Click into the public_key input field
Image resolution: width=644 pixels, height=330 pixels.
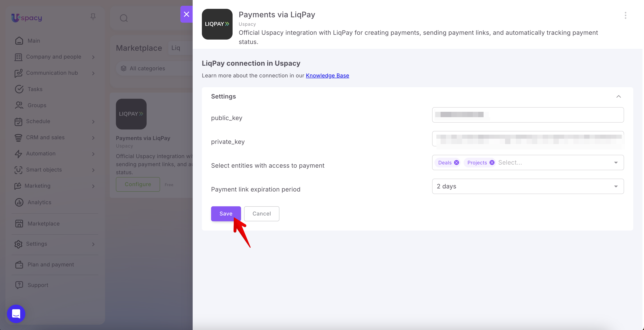click(x=528, y=115)
